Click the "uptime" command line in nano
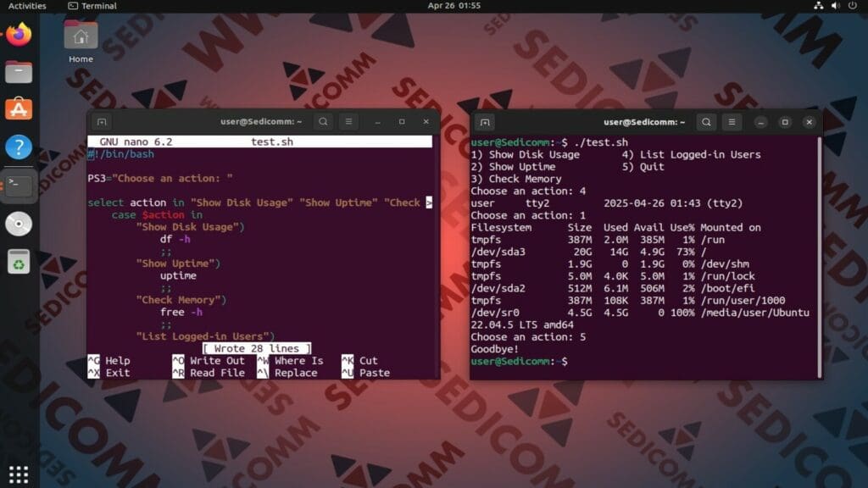This screenshot has height=488, width=868. [178, 275]
